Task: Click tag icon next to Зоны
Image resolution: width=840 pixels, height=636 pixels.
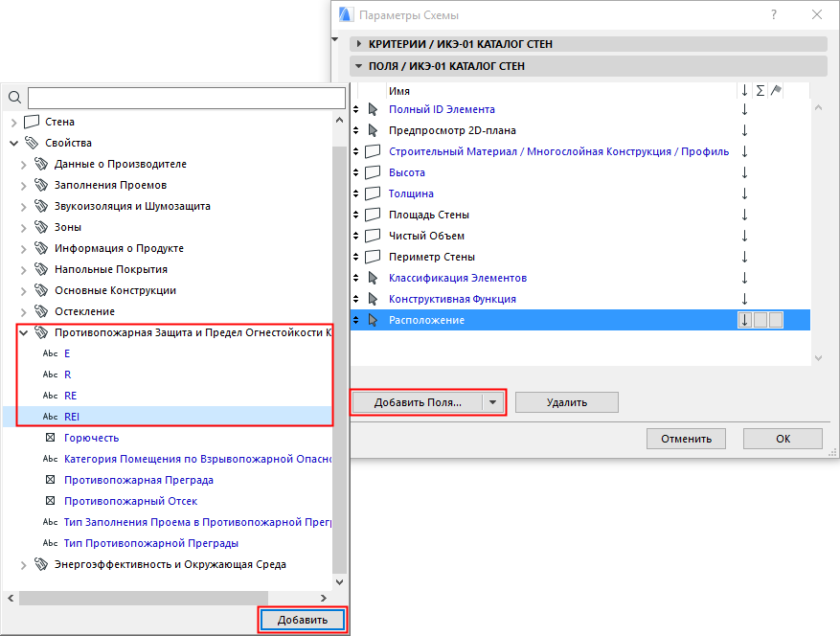Action: 41,227
